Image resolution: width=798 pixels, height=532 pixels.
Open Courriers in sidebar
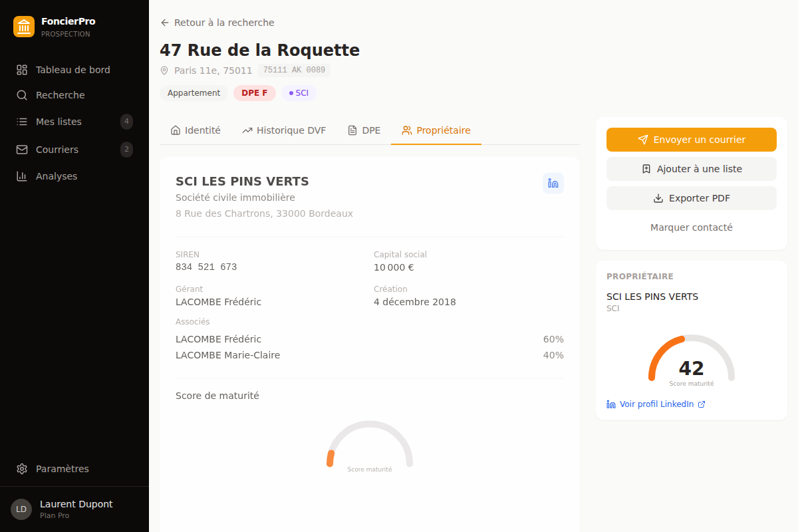click(x=74, y=150)
